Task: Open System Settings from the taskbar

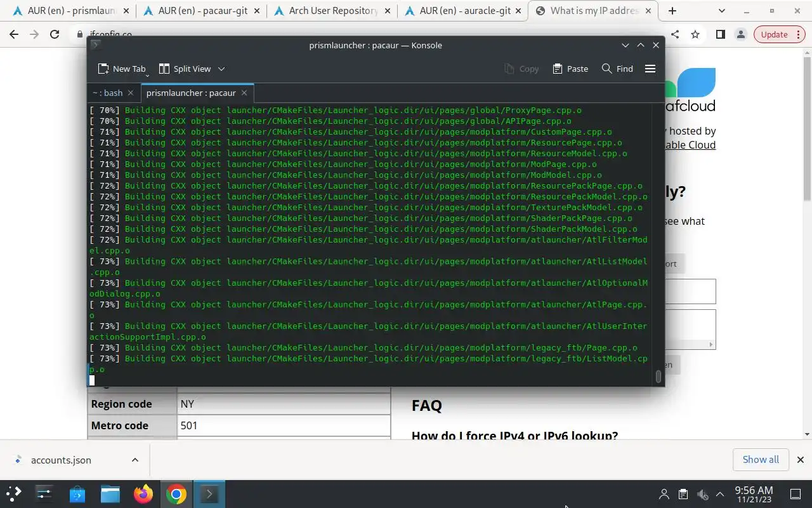Action: tap(44, 493)
